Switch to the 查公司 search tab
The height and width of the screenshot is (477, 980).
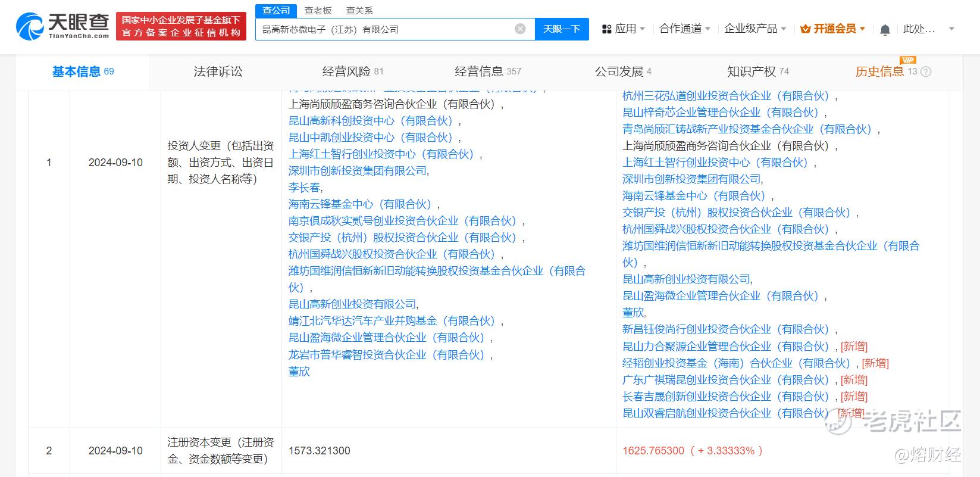[x=277, y=11]
